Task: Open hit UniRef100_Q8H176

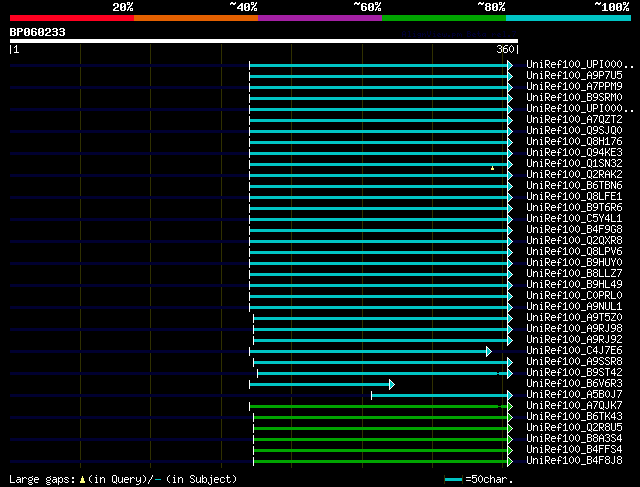Action: [x=574, y=142]
